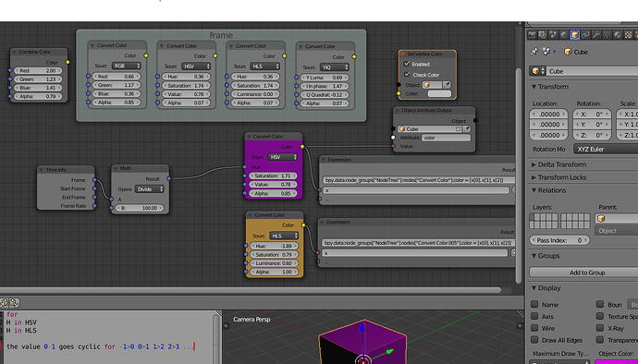This screenshot has height=364, width=638.
Task: Toggle the Check Color checkbox
Action: (x=407, y=75)
